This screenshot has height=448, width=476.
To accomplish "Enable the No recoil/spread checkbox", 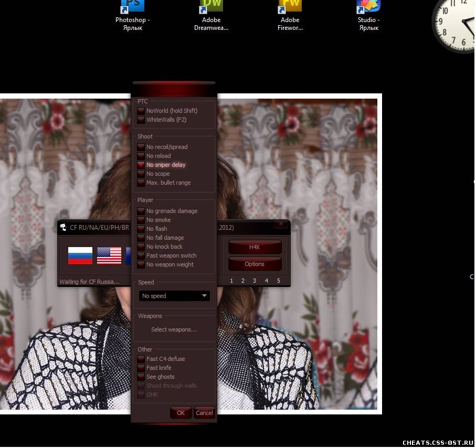I will (x=141, y=147).
